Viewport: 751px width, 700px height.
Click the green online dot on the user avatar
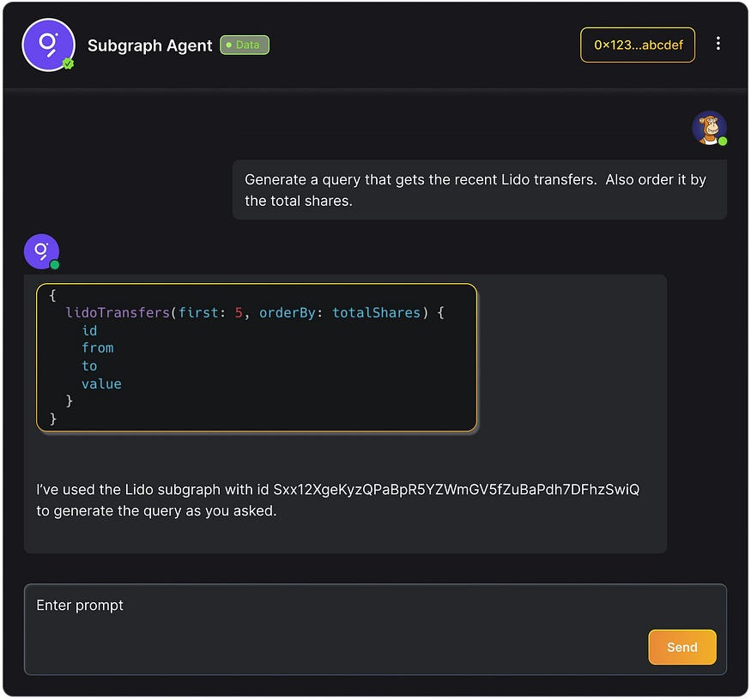point(724,141)
